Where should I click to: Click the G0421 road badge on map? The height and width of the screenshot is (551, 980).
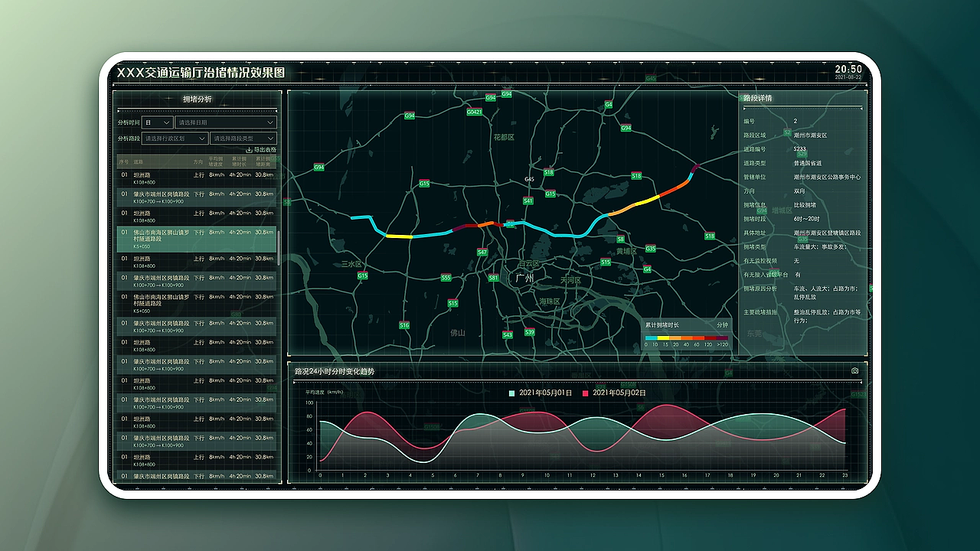click(475, 112)
